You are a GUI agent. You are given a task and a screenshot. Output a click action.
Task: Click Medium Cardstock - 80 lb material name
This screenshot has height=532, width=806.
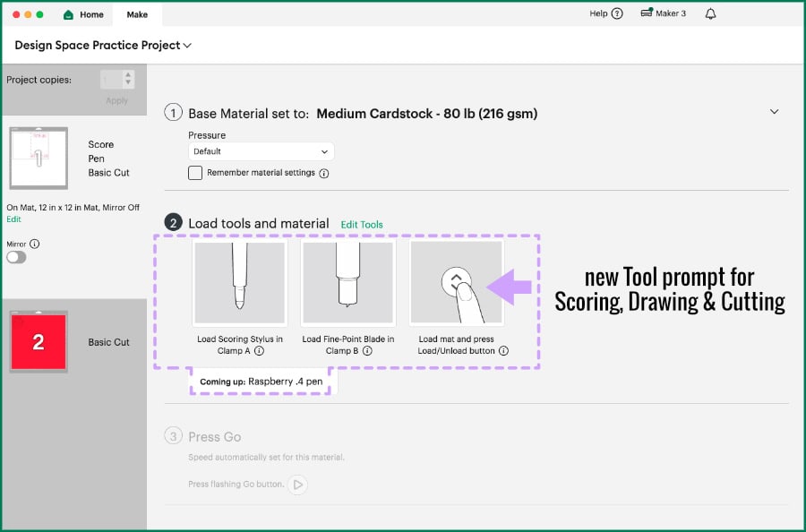[x=426, y=114]
